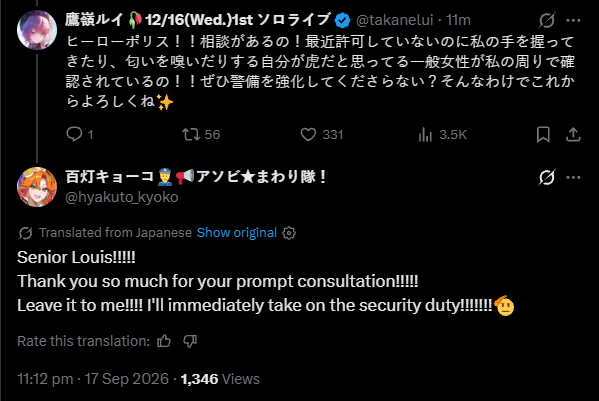Open the @hyakuto_kyoko handle link
The height and width of the screenshot is (401, 599).
pos(122,197)
